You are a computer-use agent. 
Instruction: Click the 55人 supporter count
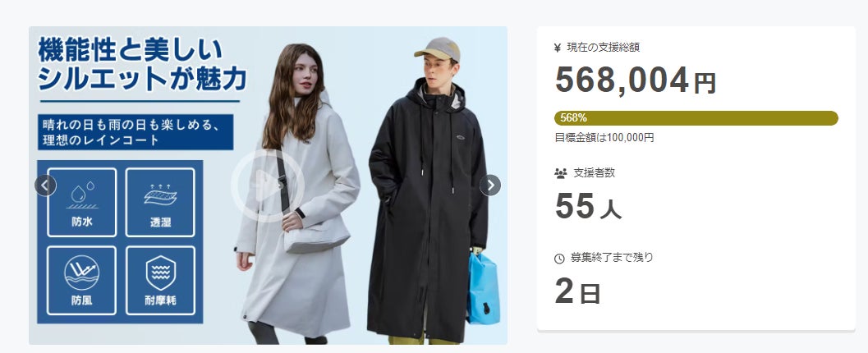coord(588,206)
